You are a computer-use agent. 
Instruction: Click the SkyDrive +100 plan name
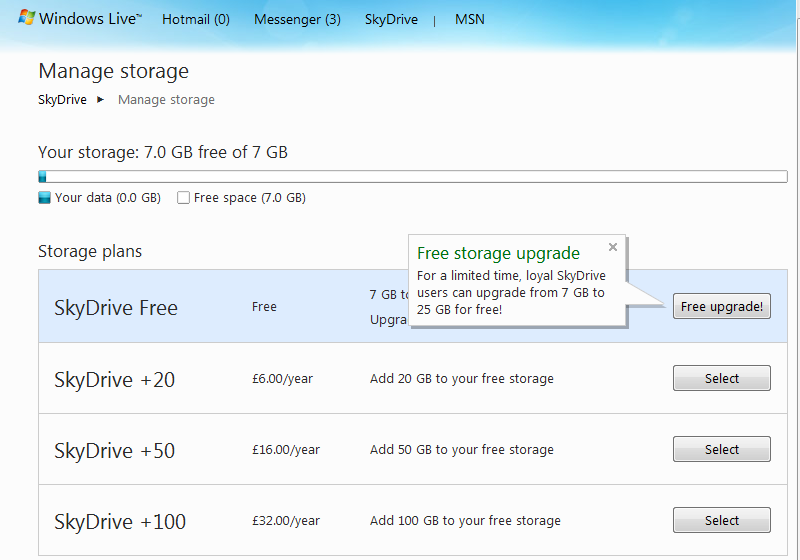click(x=120, y=522)
